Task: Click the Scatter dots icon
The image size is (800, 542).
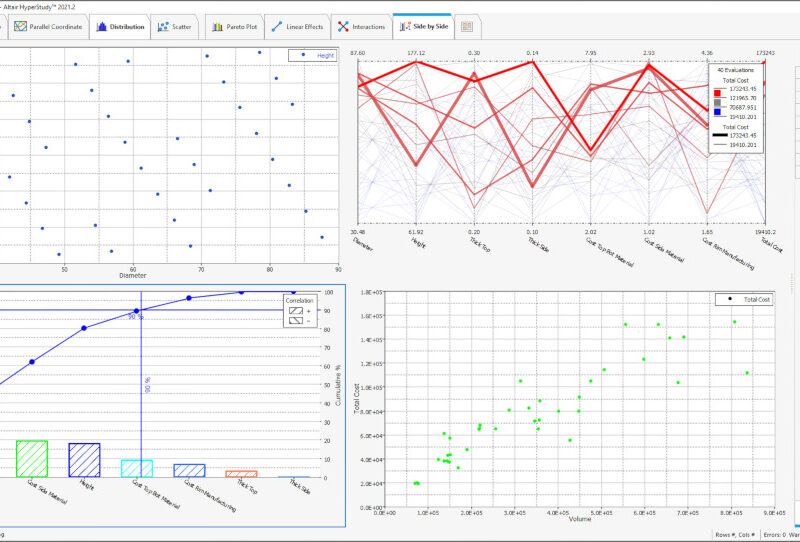Action: tap(163, 27)
